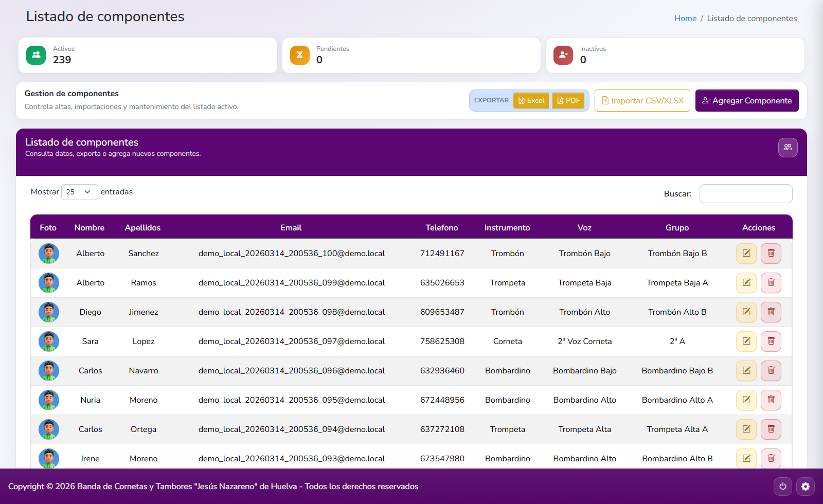Delete the Alberto Ramos row
Viewport: 823px width, 504px height.
click(771, 283)
